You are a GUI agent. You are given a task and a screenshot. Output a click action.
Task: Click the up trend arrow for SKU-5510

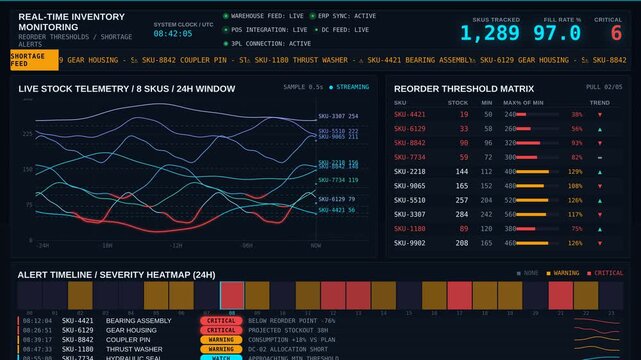pyautogui.click(x=600, y=201)
